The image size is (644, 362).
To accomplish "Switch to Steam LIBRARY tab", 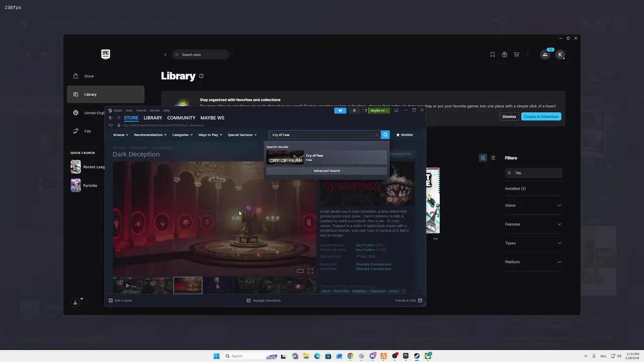I will tap(153, 118).
